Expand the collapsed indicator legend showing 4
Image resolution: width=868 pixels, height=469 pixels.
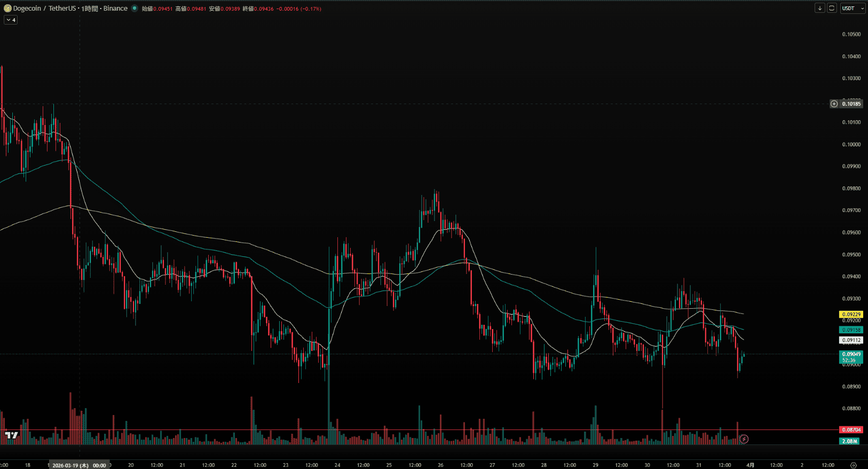tap(11, 20)
